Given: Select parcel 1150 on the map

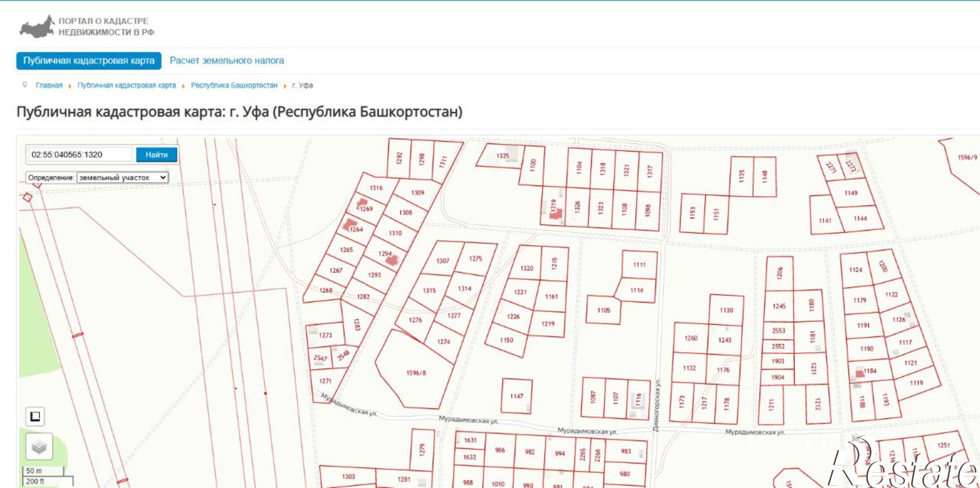Looking at the screenshot, I should [507, 340].
